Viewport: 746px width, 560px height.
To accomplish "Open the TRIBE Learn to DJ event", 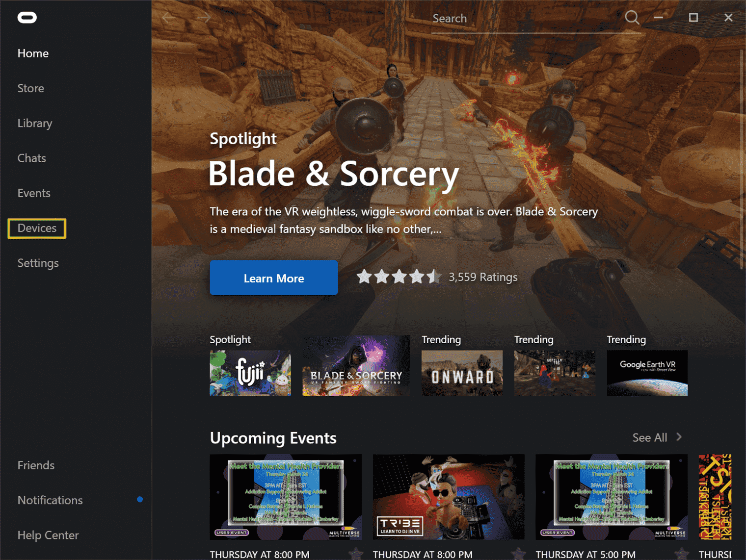I will click(x=449, y=497).
